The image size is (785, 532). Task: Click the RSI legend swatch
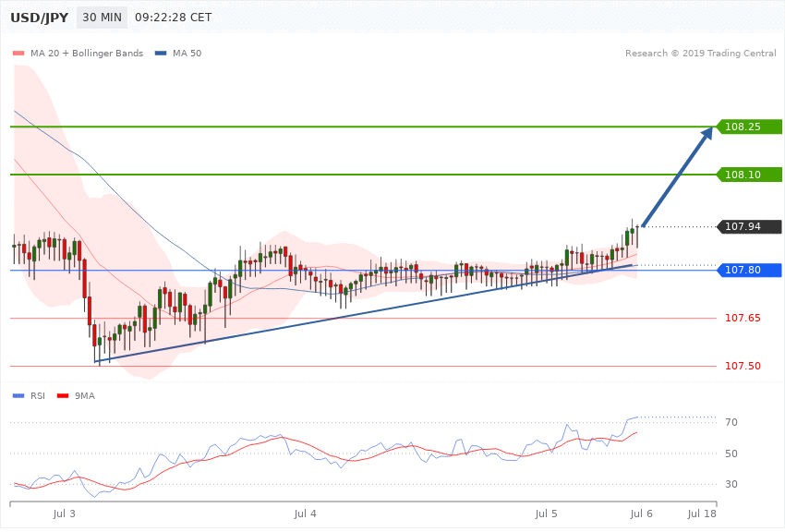tap(18, 396)
